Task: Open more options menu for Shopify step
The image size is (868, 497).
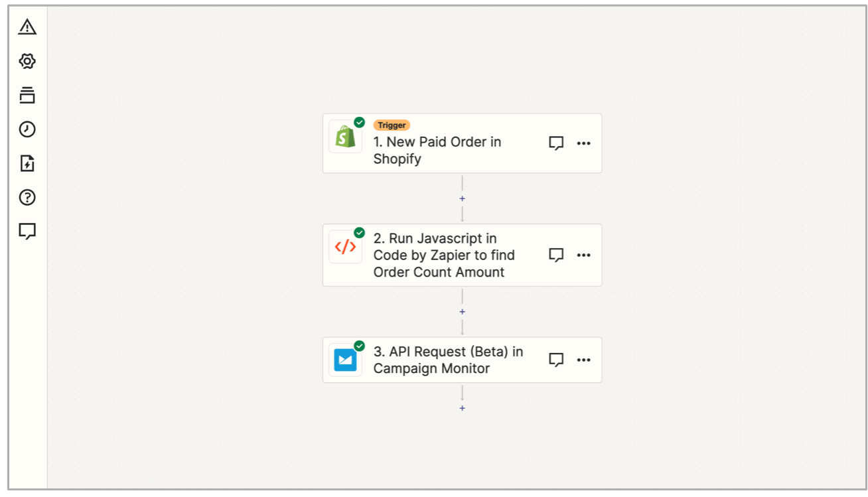Action: [583, 143]
